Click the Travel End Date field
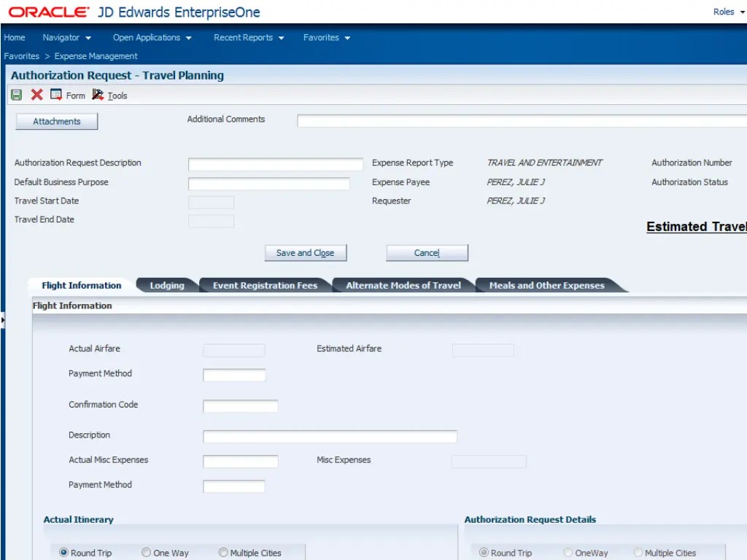Image resolution: width=747 pixels, height=560 pixels. tap(211, 221)
